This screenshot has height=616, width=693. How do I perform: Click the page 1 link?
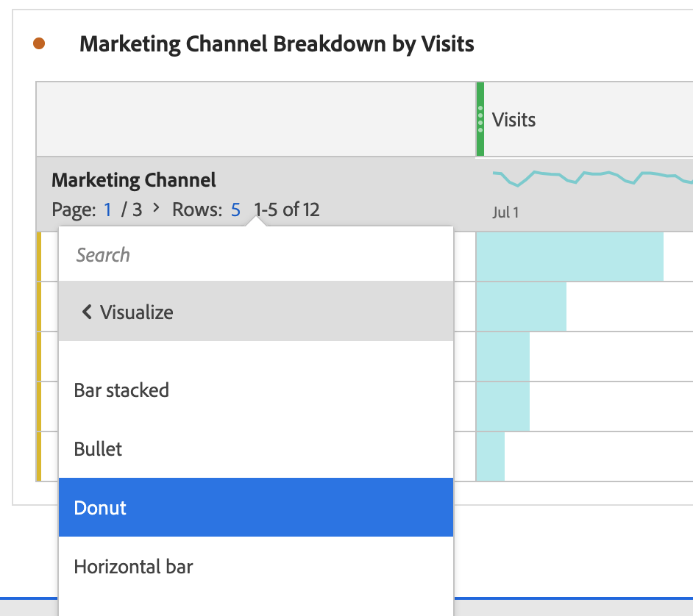point(107,209)
